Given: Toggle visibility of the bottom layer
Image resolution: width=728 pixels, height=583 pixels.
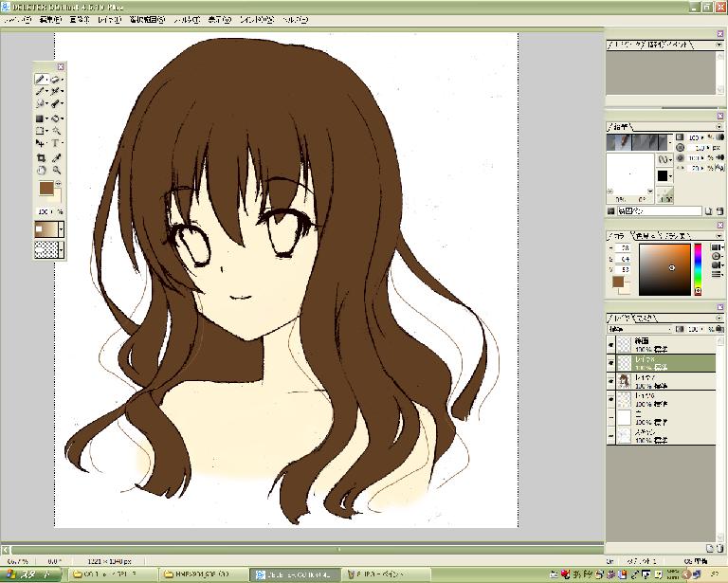Looking at the screenshot, I should [x=611, y=435].
